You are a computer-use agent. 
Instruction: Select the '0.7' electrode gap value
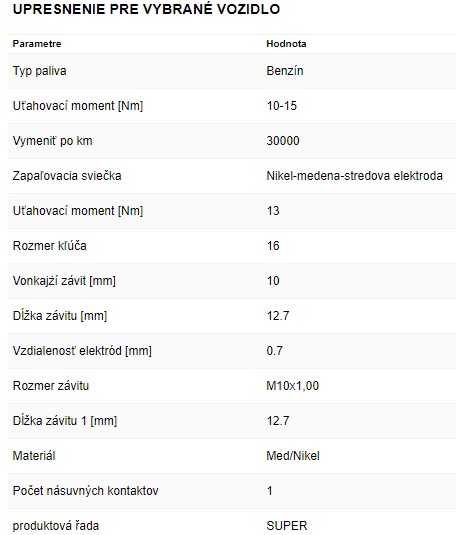coord(274,351)
